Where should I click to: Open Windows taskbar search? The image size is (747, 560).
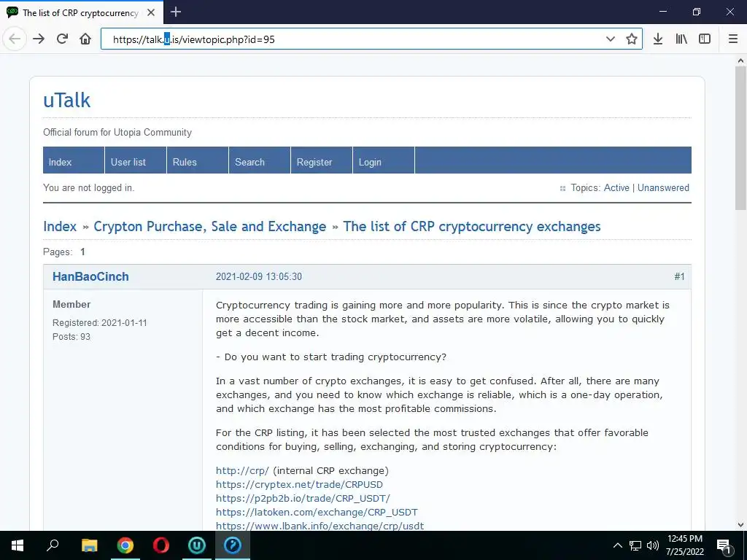pos(53,545)
